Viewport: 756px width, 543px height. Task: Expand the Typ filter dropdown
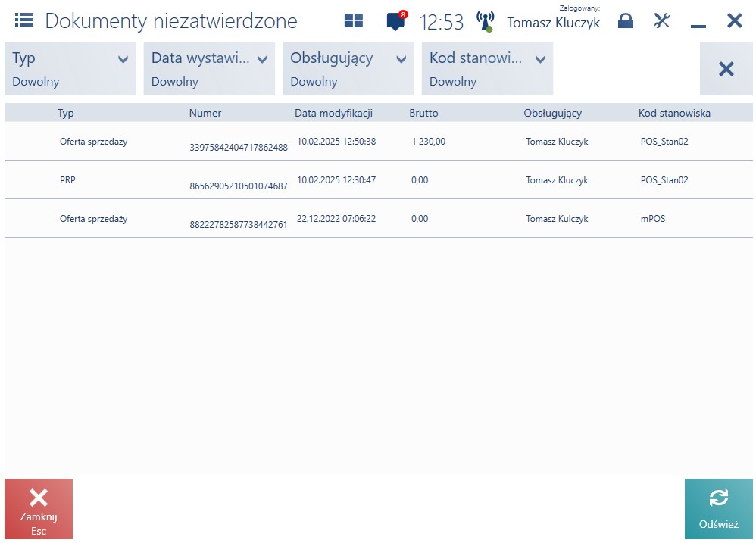click(70, 69)
